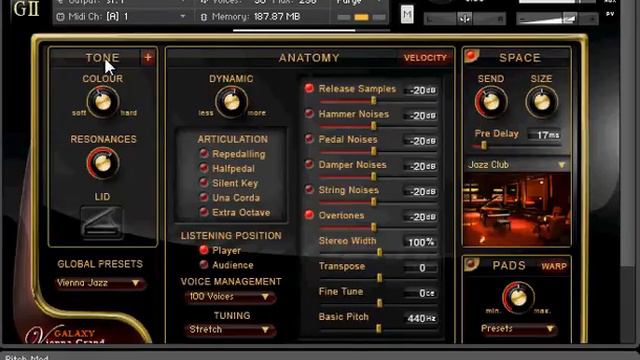Toggle String Noises LED

click(x=309, y=189)
